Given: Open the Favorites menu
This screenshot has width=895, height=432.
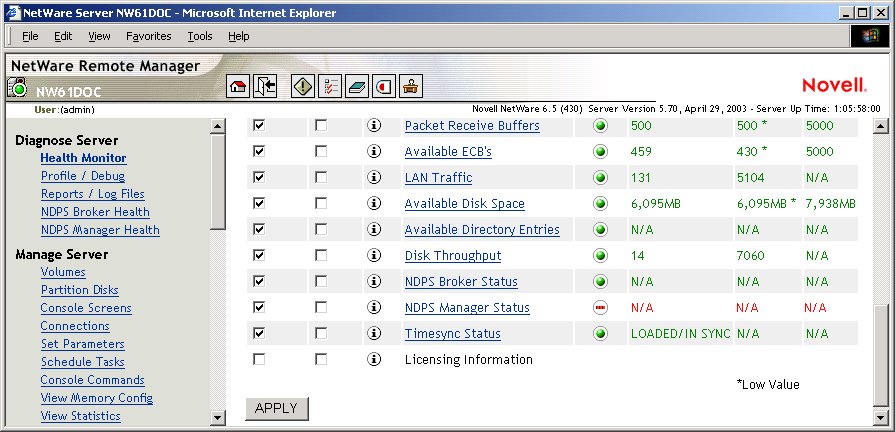Looking at the screenshot, I should click(x=148, y=37).
